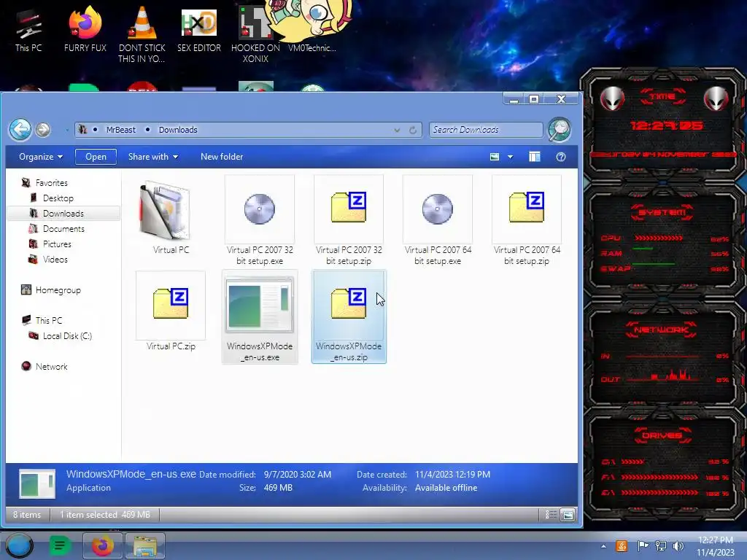
Task: Click the details pane file thumbnail
Action: 36,484
